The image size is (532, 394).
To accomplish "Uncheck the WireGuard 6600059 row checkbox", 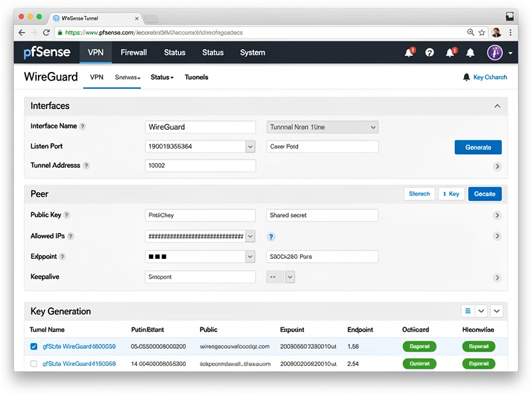I will (x=34, y=347).
